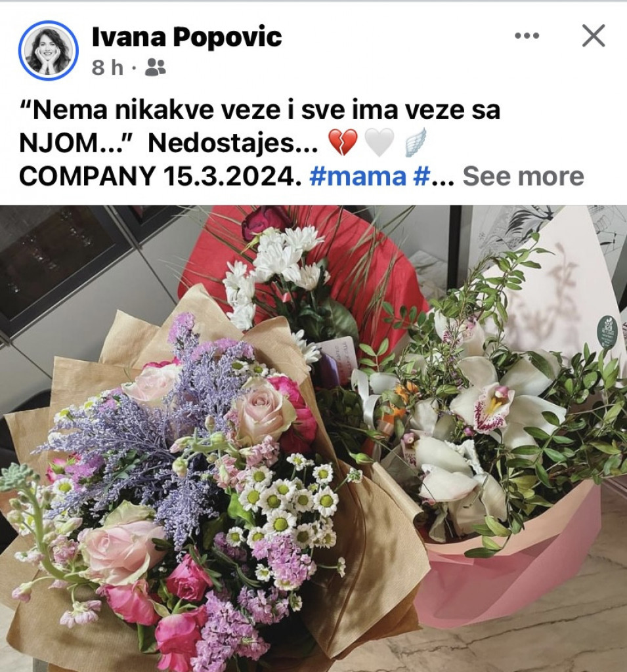The height and width of the screenshot is (672, 627).
Task: Click the green florist sticker on the wrapping
Action: (x=607, y=333)
